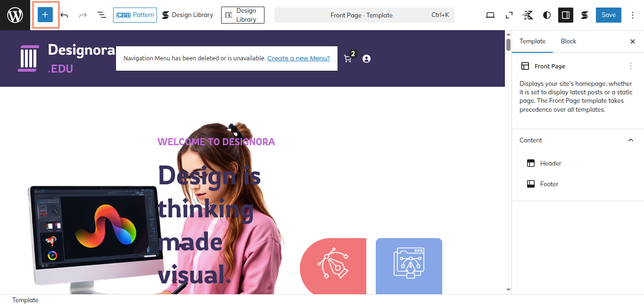This screenshot has height=306, width=644.
Task: Toggle the half-circle contrast styles icon
Action: point(547,15)
